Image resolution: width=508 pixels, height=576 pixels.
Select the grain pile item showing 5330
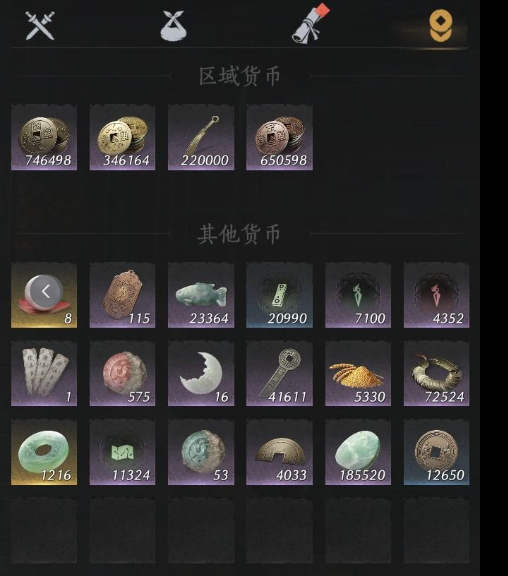358,373
